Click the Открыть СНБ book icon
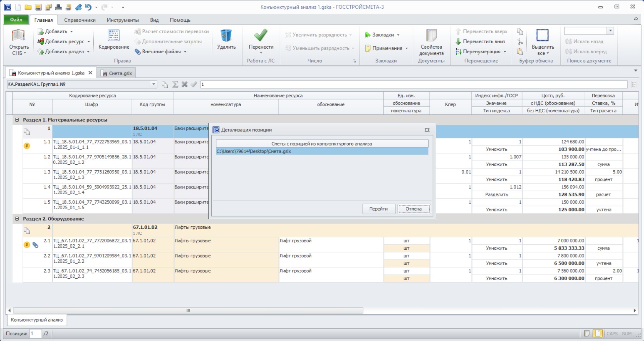Screen dimensions: 644x341 click(18, 36)
